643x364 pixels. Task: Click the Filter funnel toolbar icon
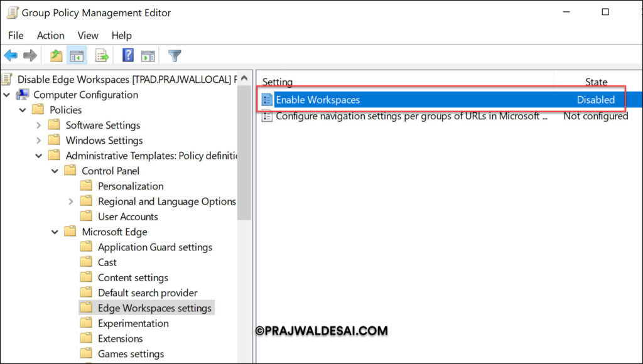click(175, 55)
